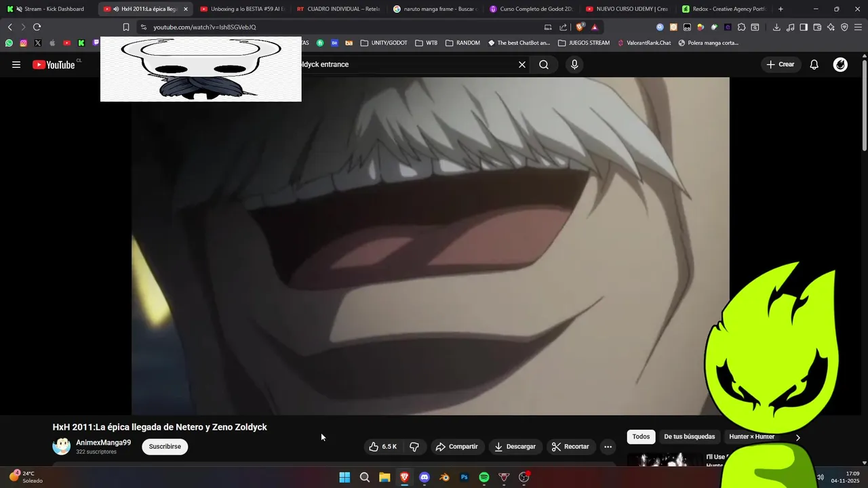Switch to Curso Completo de Godot tab

531,9
